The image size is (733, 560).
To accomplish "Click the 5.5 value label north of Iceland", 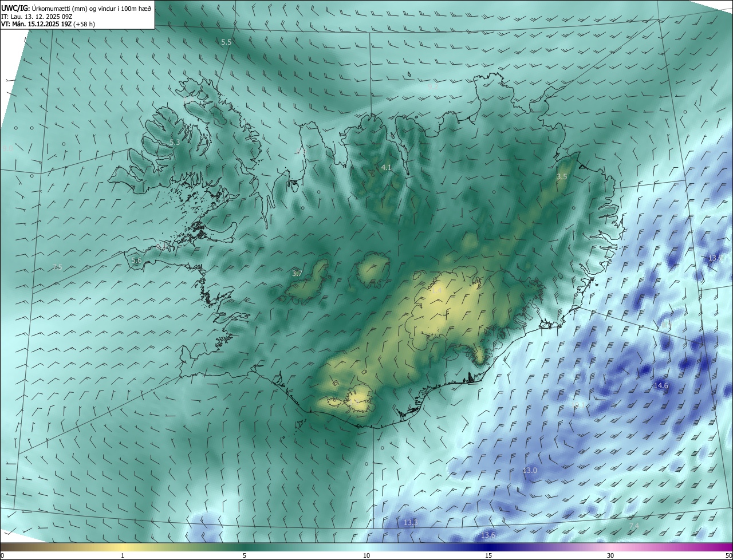I will coord(226,42).
